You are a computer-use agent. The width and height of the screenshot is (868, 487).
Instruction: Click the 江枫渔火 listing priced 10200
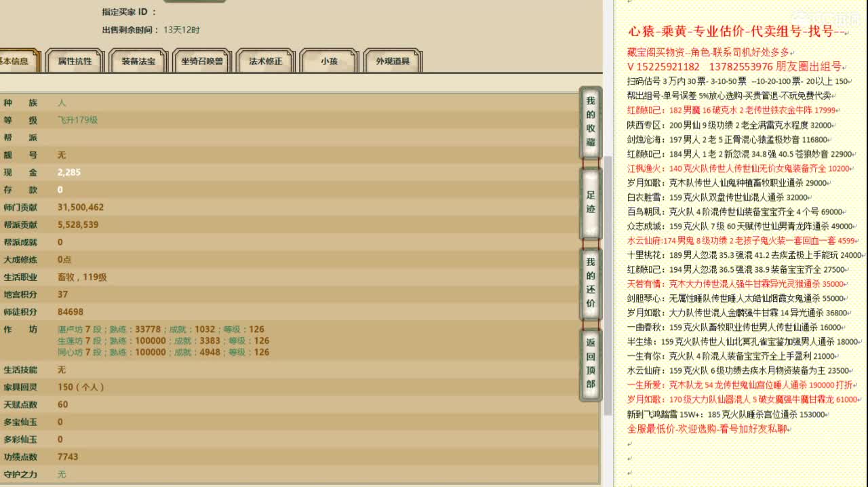tap(739, 168)
